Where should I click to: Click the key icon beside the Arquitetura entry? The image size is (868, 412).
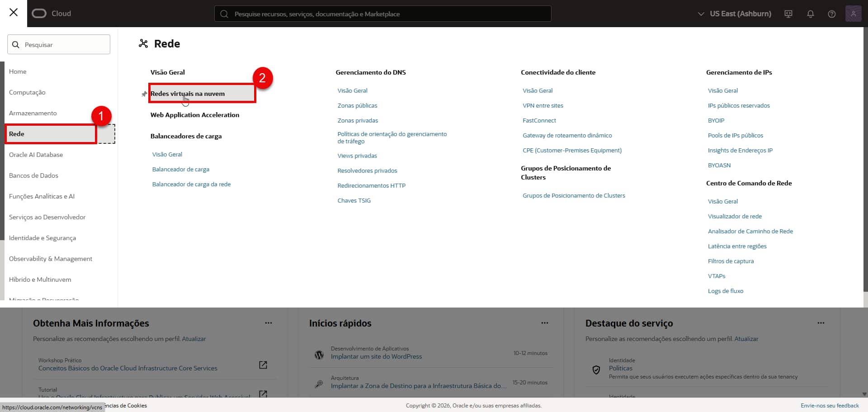319,384
